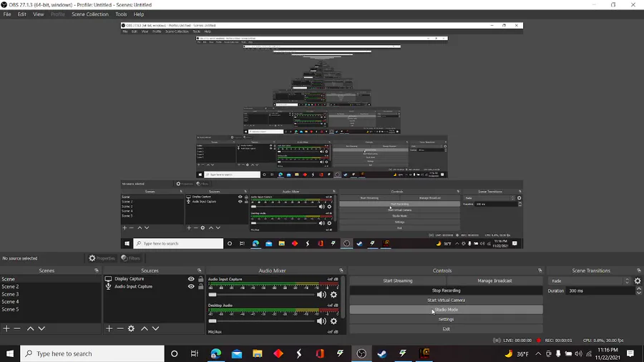Open Steam from the taskbar

coord(382,353)
